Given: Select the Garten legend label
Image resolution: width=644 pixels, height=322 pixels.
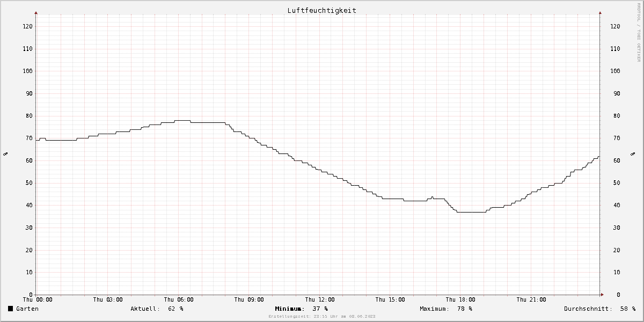Looking at the screenshot, I should click(x=27, y=309).
